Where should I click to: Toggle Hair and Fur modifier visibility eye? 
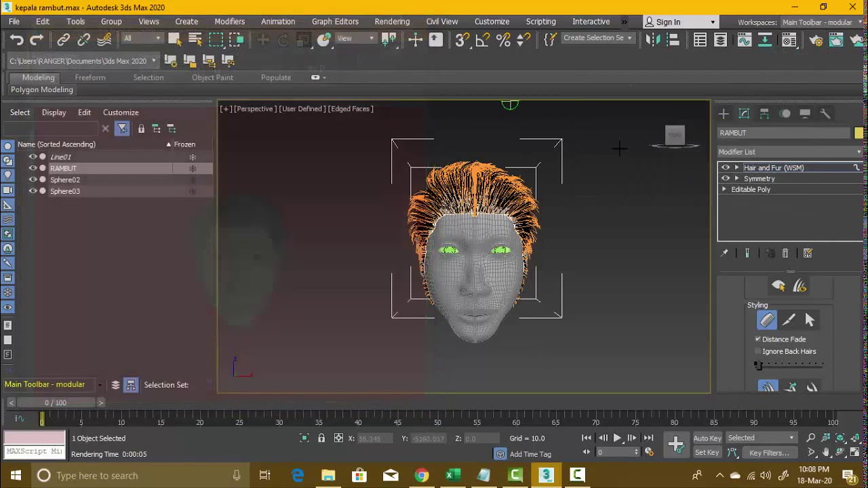(726, 167)
